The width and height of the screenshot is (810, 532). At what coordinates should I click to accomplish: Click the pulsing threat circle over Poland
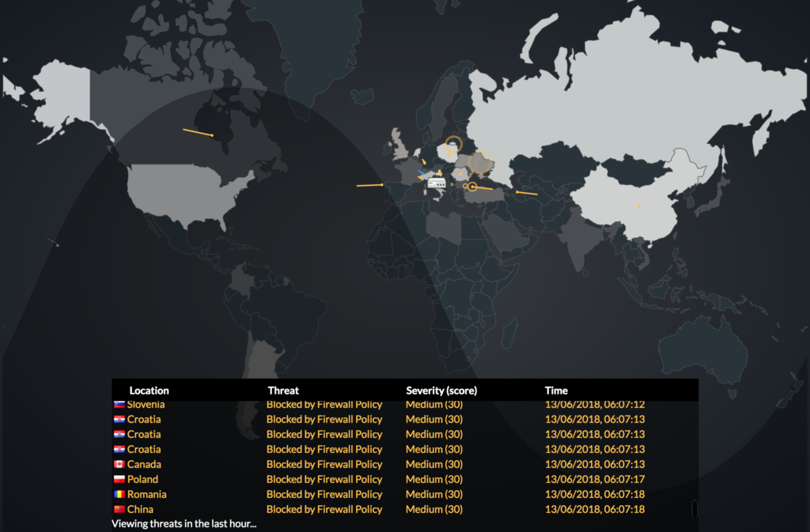[453, 145]
